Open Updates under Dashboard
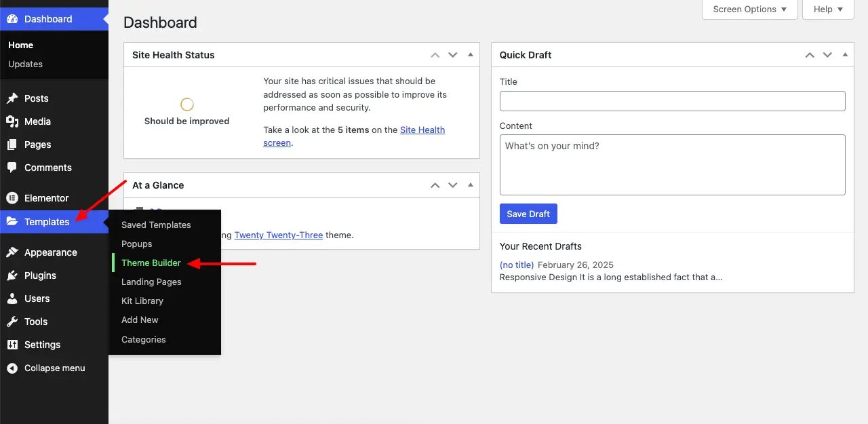The height and width of the screenshot is (424, 868). pyautogui.click(x=26, y=64)
